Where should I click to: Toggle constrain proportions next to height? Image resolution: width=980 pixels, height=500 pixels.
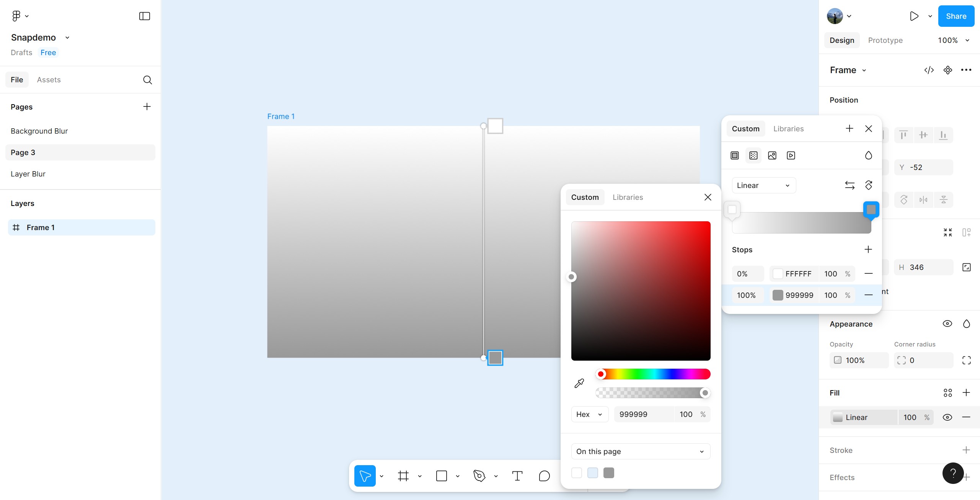point(967,267)
